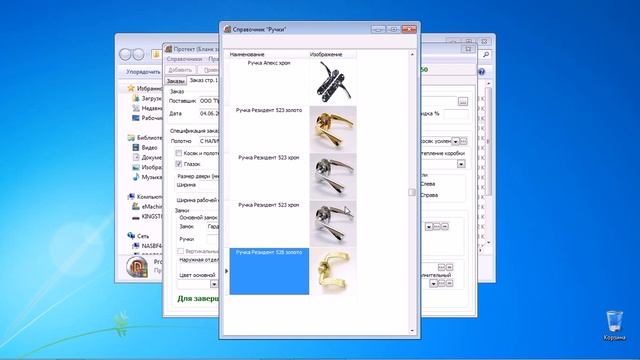The height and width of the screenshot is (360, 640).
Task: Open the Упорядочить menu in Explorer
Action: pyautogui.click(x=143, y=71)
